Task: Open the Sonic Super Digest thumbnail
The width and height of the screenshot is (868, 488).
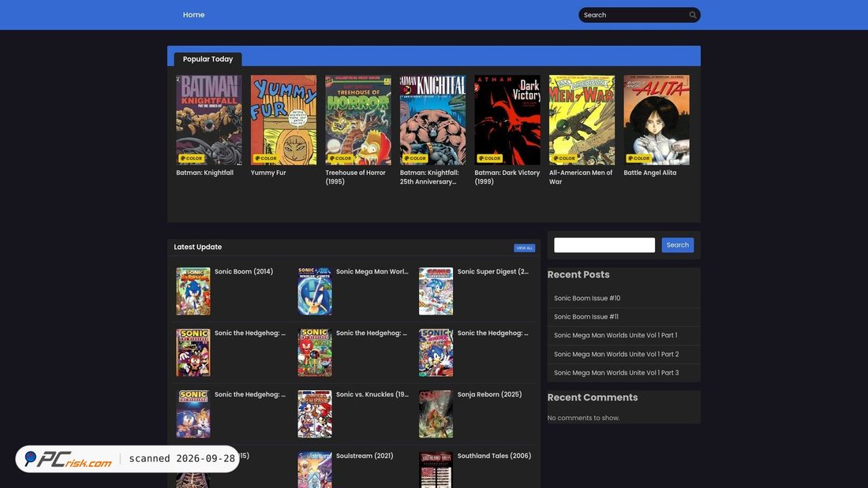Action: pos(436,292)
